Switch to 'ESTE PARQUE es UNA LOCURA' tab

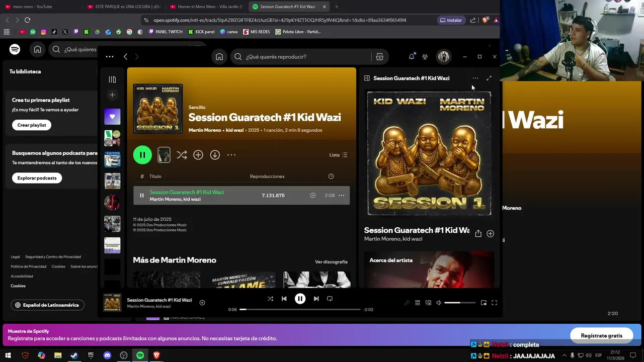tap(123, 7)
